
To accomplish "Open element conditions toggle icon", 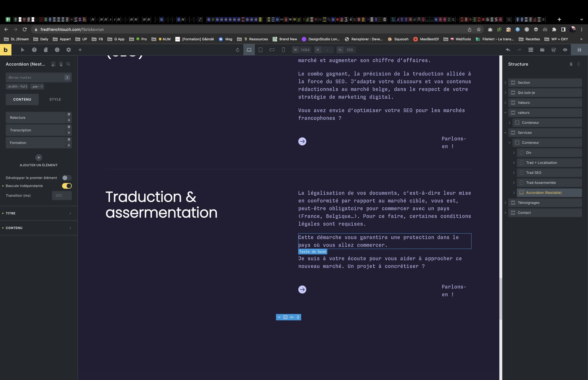I will [x=53, y=64].
